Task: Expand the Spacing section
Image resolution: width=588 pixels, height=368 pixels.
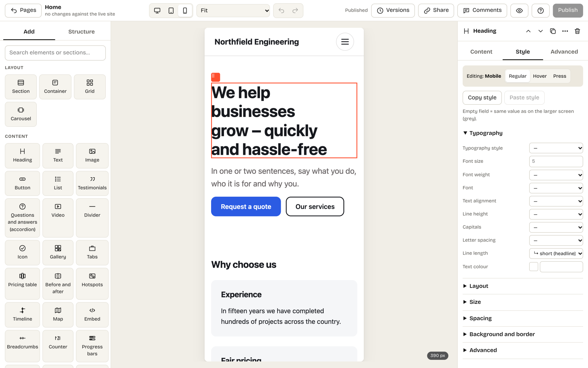Action: click(523, 318)
